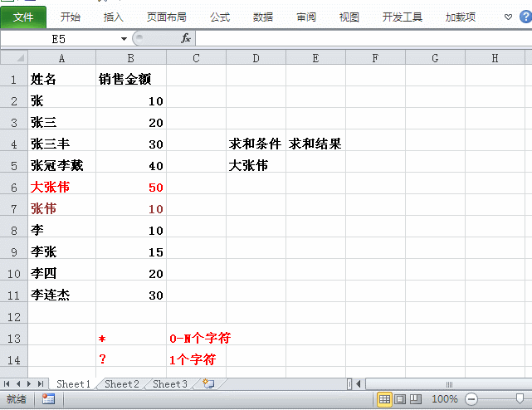Jump to last sheet tab arrow
Viewport: 532px width, 410px height.
pos(41,384)
